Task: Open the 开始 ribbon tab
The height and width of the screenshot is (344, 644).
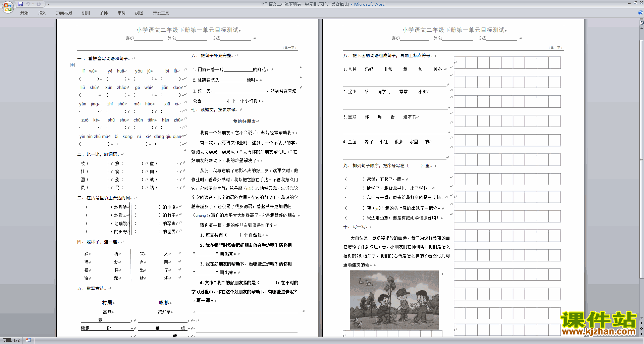Action: [x=24, y=13]
